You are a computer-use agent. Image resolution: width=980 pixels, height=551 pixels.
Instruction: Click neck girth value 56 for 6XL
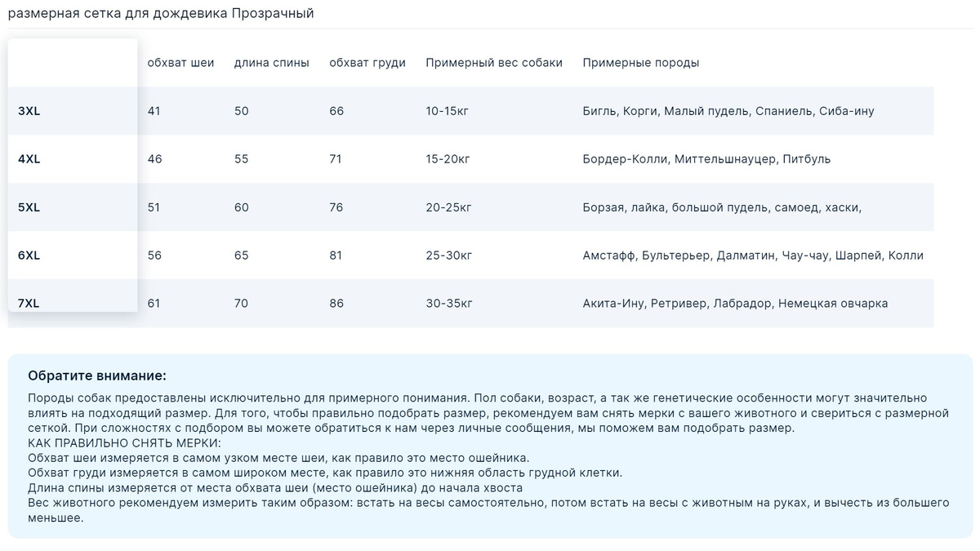coord(154,256)
